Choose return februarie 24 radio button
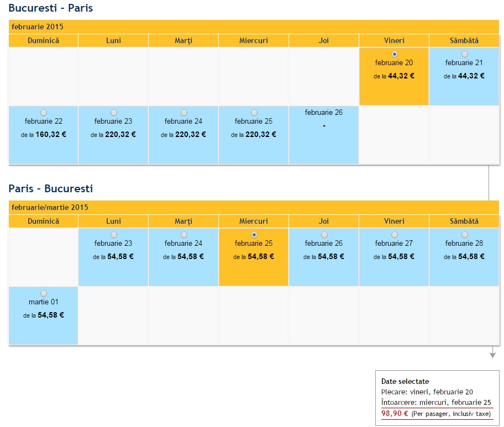 (183, 235)
